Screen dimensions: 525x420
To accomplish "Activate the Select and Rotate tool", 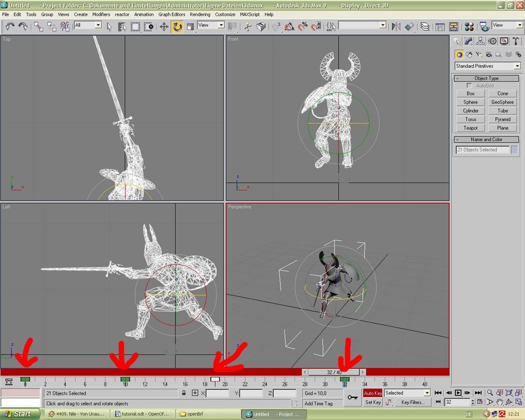I will coord(177,27).
